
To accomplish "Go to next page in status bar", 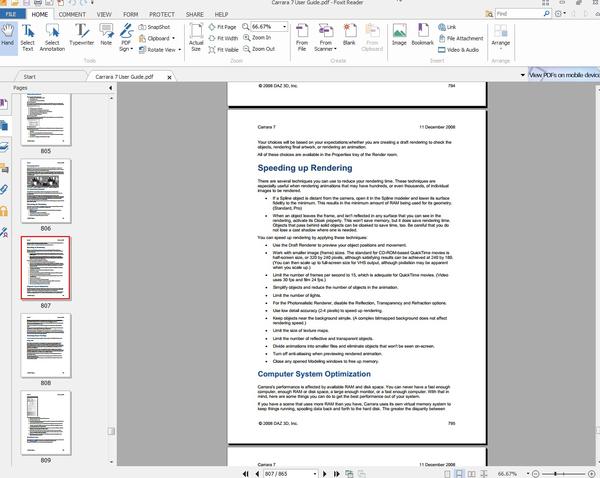I will tap(325, 474).
